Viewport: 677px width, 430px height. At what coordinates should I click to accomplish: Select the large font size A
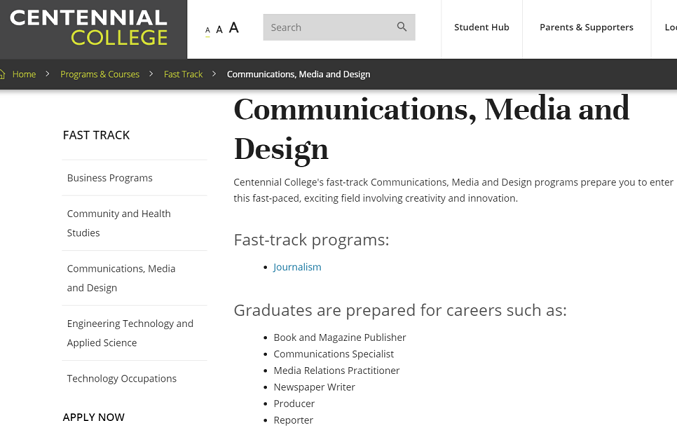click(x=234, y=28)
